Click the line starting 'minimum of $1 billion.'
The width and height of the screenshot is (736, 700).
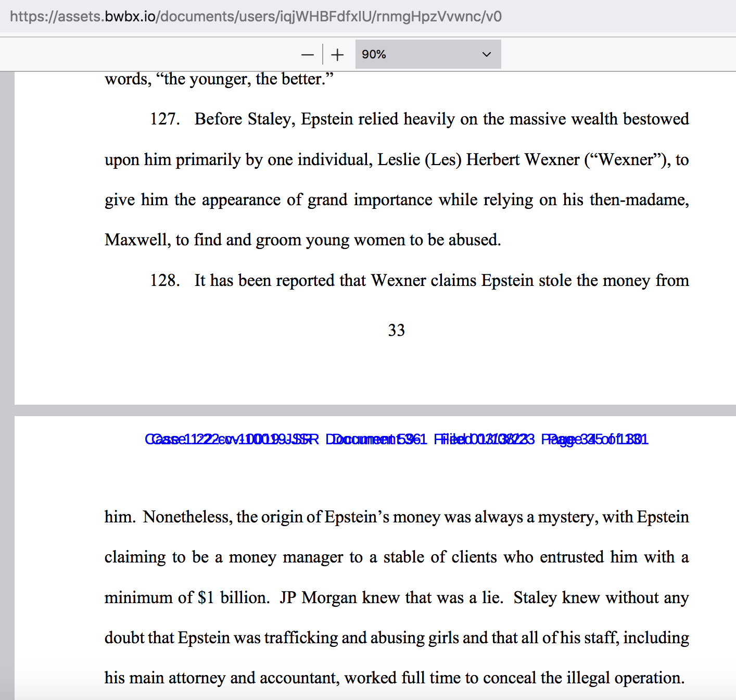[x=397, y=598]
